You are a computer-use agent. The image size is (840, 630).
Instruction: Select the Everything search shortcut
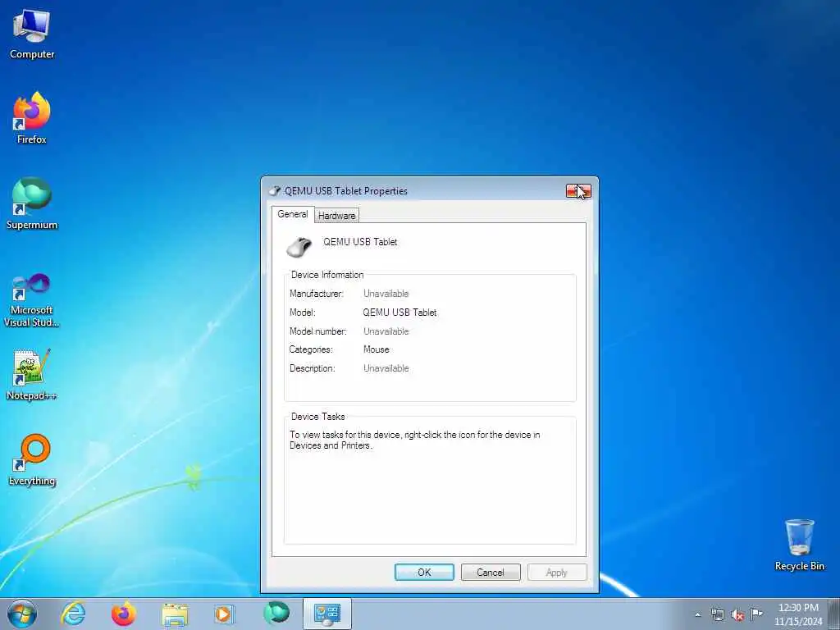32,459
